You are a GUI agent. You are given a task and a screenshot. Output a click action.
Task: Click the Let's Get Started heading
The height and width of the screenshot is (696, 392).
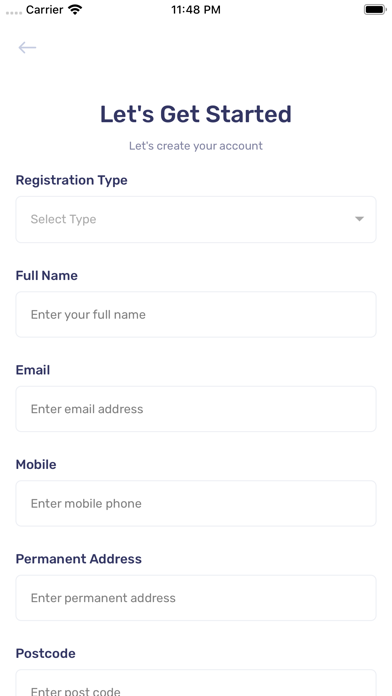pos(196,114)
